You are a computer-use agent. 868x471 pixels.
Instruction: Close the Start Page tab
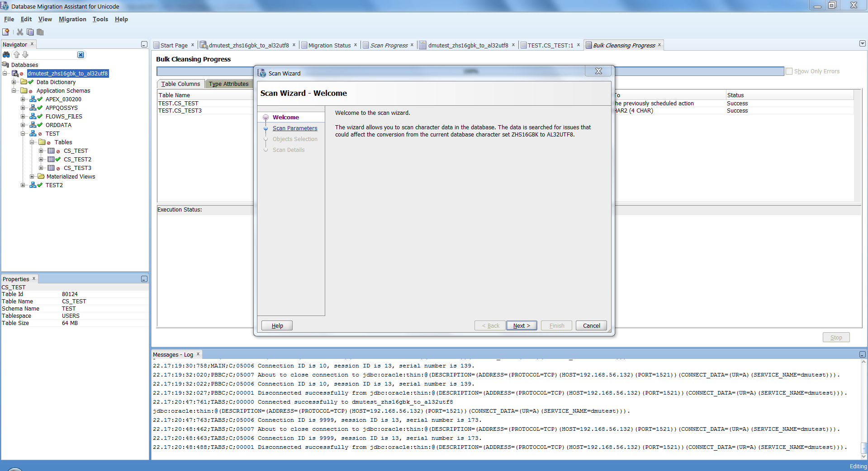tap(193, 45)
